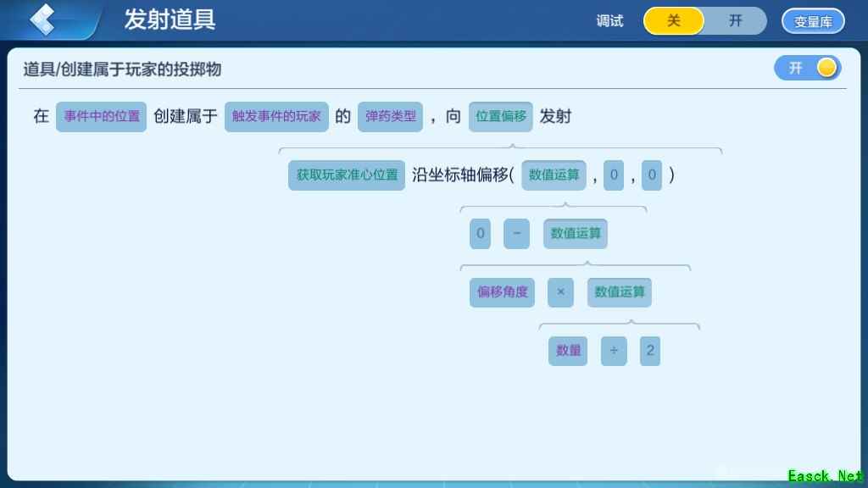Viewport: 868px width, 488px height.
Task: Select the 获取玩家准心位置 block
Action: (347, 175)
